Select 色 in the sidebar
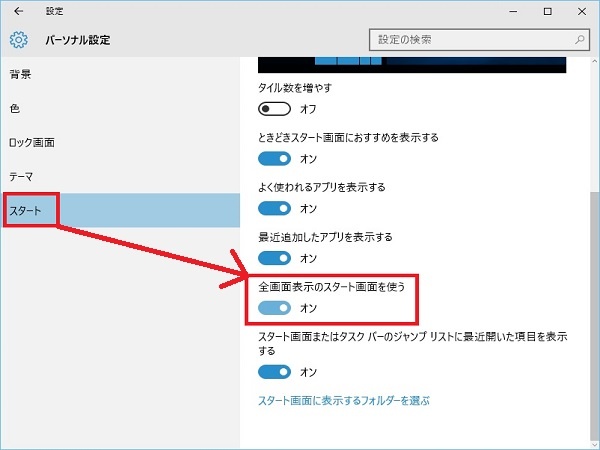Screen dimensions: 600x450 pyautogui.click(x=14, y=108)
